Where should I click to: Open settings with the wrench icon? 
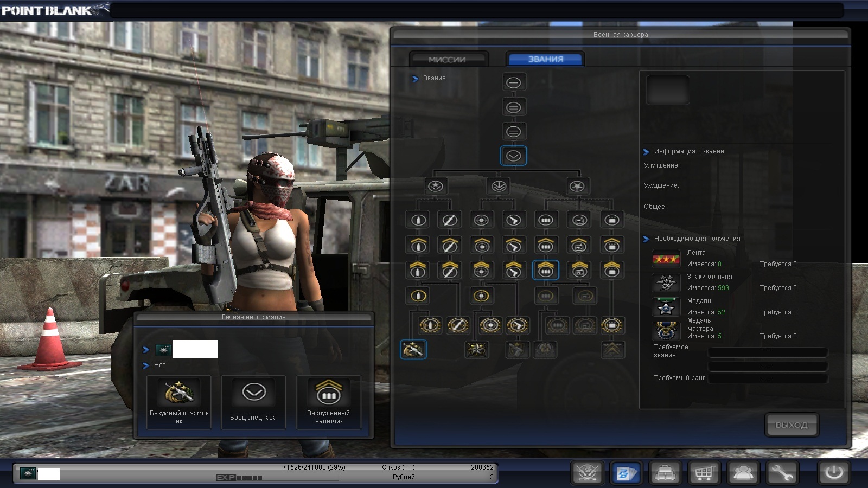point(781,473)
